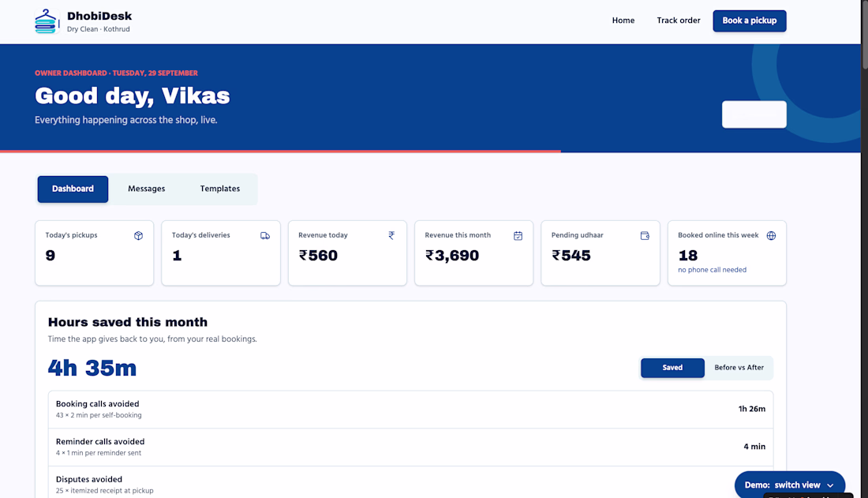Click the Book a pickup button
The height and width of the screenshot is (498, 868).
tap(750, 21)
